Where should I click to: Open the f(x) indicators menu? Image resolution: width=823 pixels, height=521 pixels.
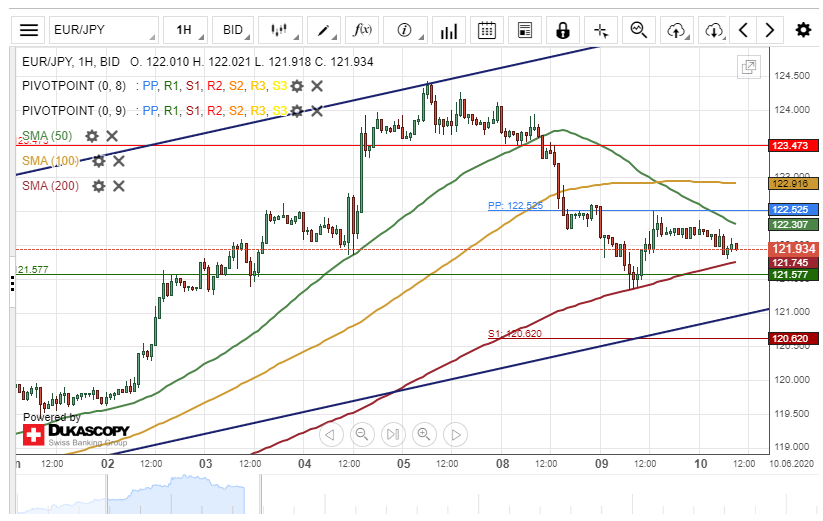pyautogui.click(x=363, y=30)
